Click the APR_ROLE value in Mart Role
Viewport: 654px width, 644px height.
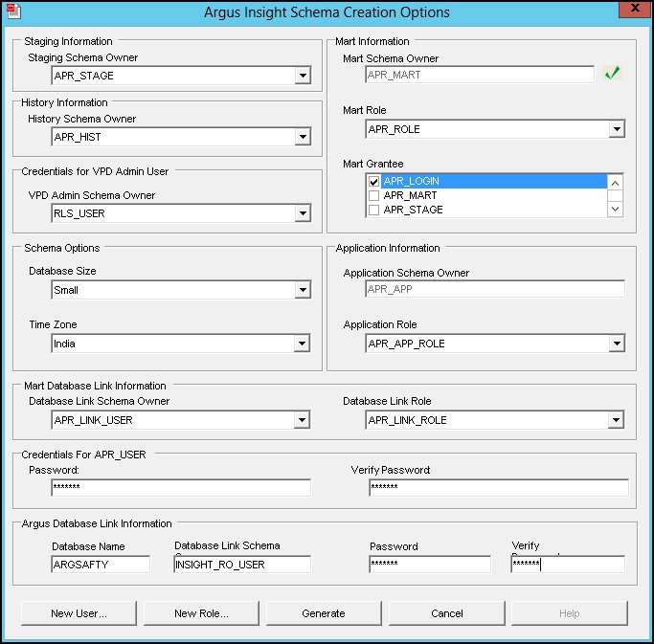pyautogui.click(x=394, y=129)
